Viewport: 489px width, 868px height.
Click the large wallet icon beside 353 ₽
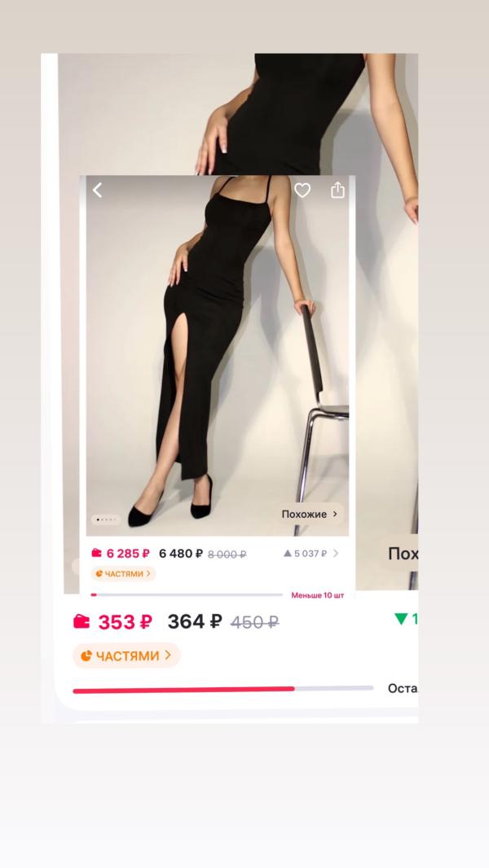pos(81,621)
